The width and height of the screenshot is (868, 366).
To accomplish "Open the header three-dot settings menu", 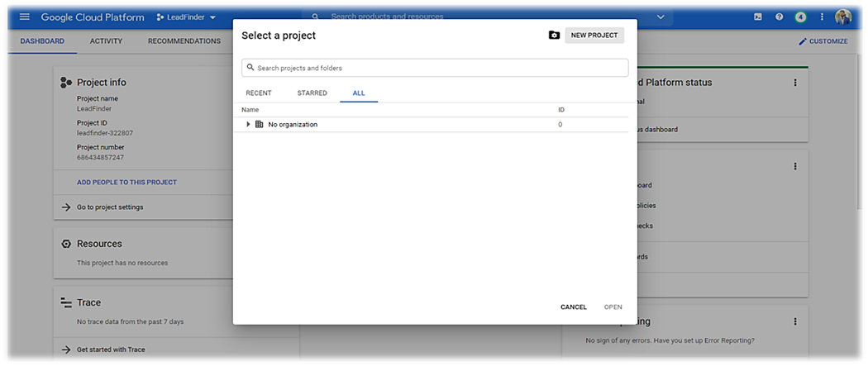I will 822,17.
